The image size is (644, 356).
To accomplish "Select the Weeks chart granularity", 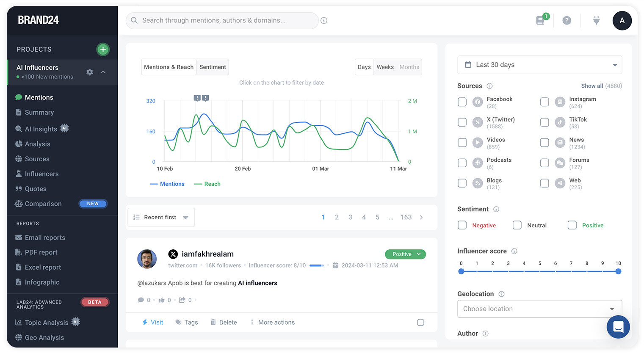I will (385, 67).
